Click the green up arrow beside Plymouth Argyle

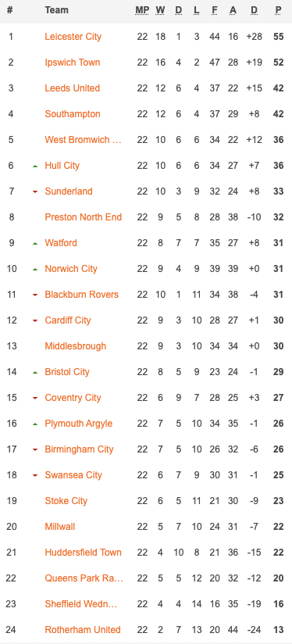[x=35, y=424]
